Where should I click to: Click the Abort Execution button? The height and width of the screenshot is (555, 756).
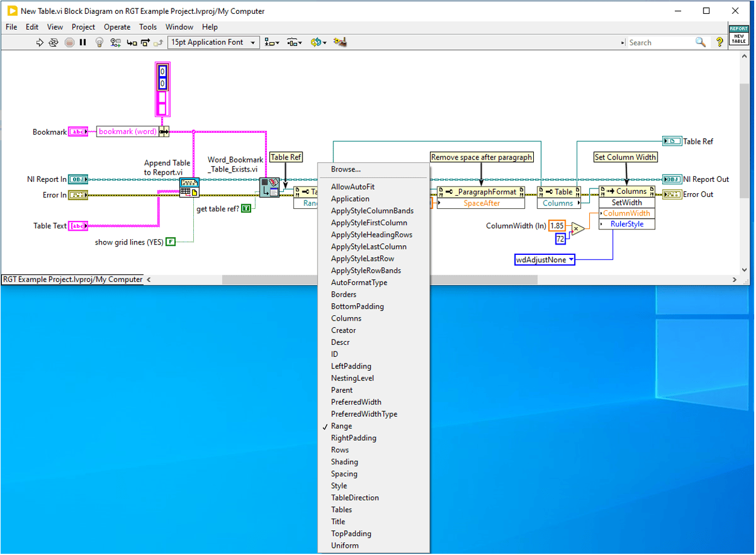click(69, 42)
